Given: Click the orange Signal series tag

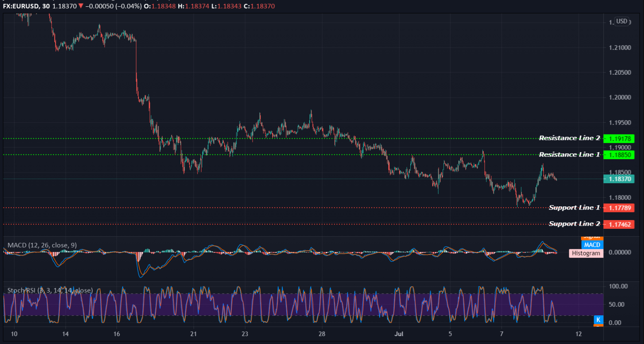Looking at the screenshot, I should point(592,238).
